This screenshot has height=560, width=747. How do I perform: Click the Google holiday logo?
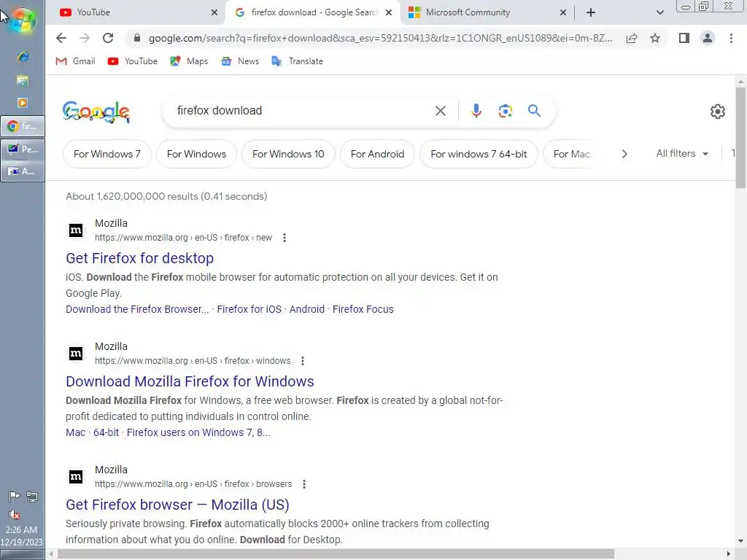96,112
